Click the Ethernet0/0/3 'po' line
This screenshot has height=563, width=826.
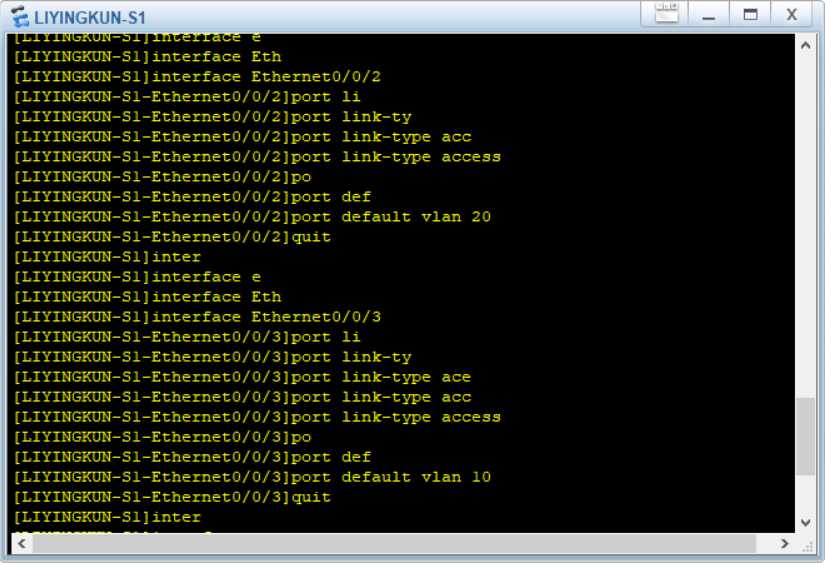pos(162,437)
